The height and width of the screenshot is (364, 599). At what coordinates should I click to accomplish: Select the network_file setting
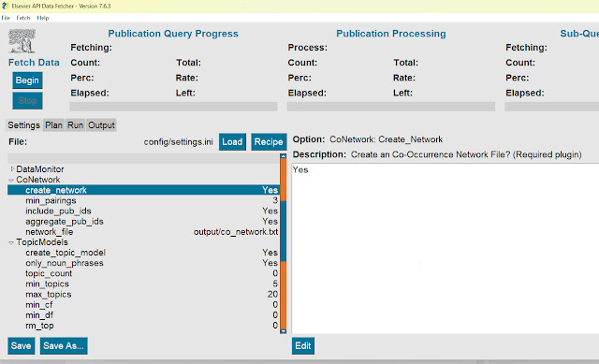[143, 232]
